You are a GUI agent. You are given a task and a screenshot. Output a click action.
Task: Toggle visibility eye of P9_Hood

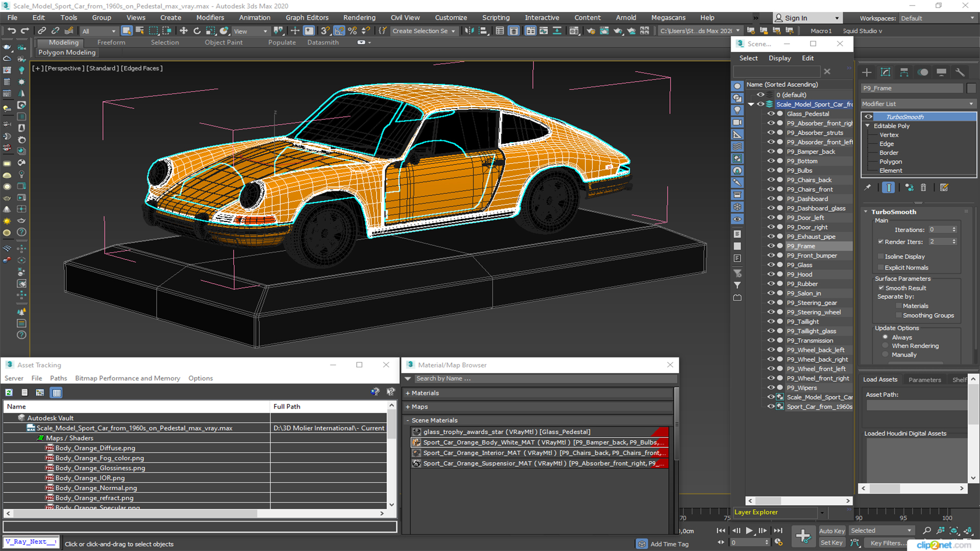[x=771, y=274]
